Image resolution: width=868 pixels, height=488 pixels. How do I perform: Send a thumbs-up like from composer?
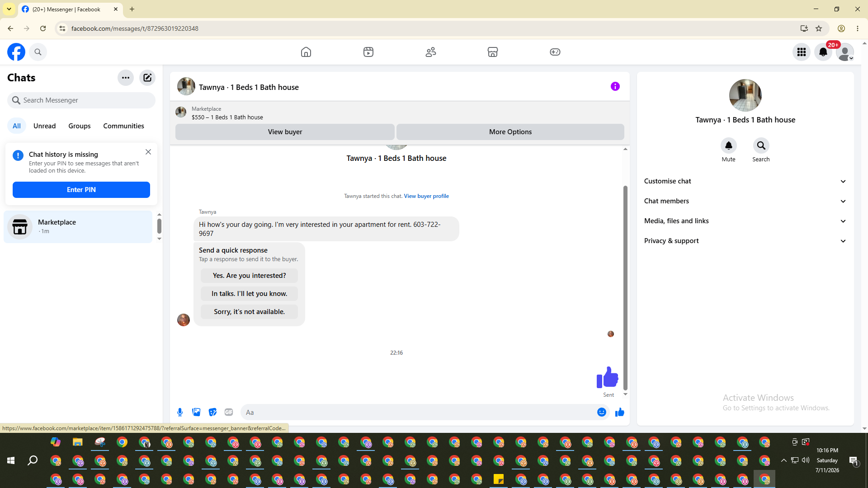pyautogui.click(x=620, y=412)
